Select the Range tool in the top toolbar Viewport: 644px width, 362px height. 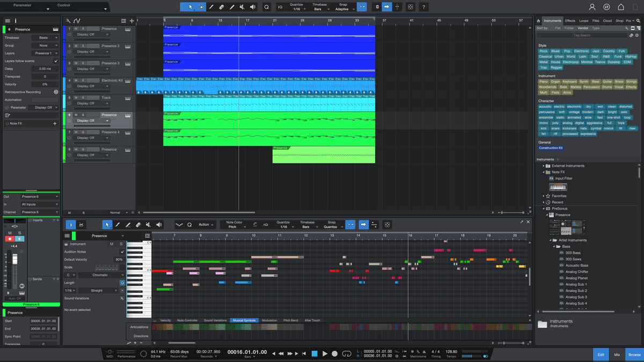click(x=201, y=7)
